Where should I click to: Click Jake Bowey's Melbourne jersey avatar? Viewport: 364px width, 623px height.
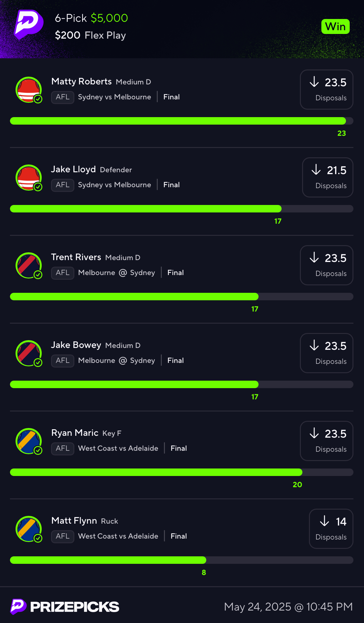pyautogui.click(x=29, y=353)
